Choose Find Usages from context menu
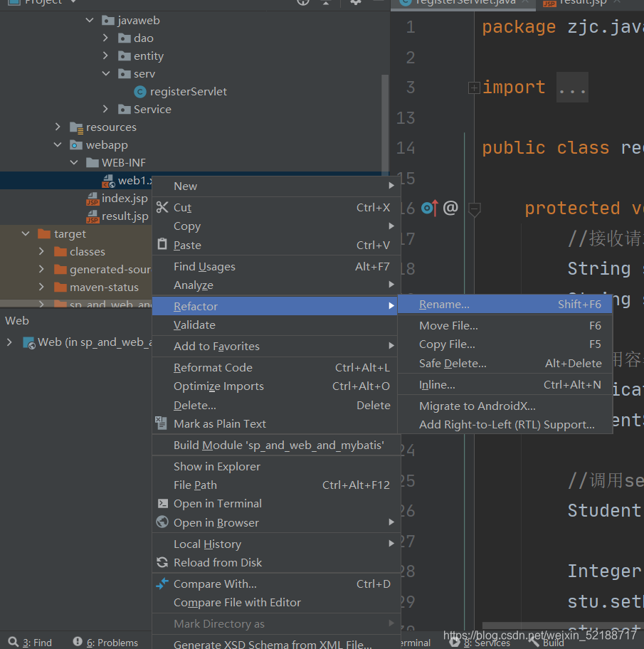Image resolution: width=644 pixels, height=649 pixels. (276, 266)
